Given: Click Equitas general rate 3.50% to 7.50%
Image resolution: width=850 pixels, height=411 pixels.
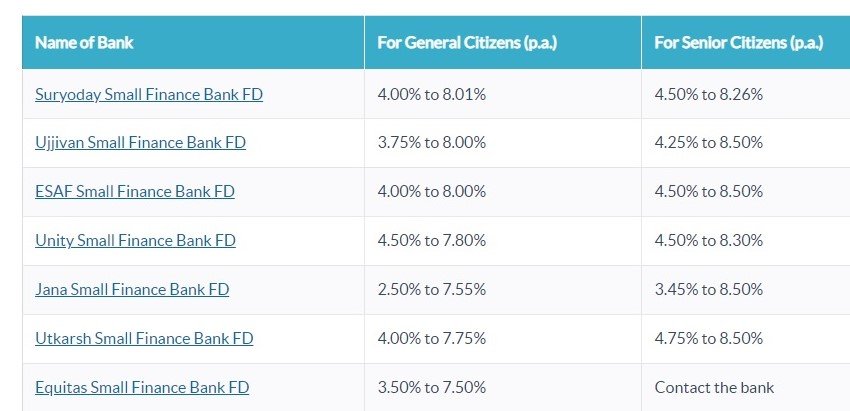Looking at the screenshot, I should click(x=432, y=388).
